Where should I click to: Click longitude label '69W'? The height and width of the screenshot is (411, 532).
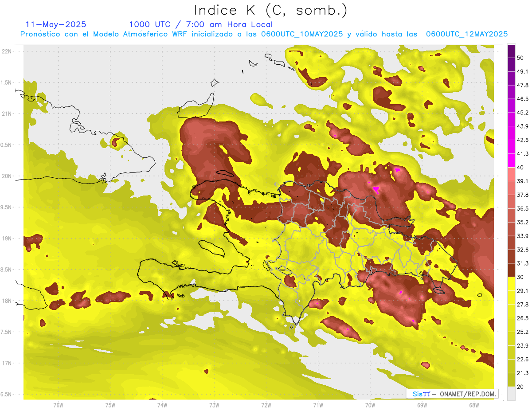pyautogui.click(x=422, y=405)
